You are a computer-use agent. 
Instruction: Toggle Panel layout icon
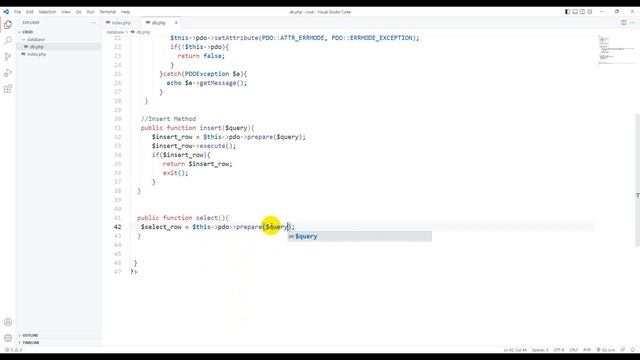click(x=575, y=12)
